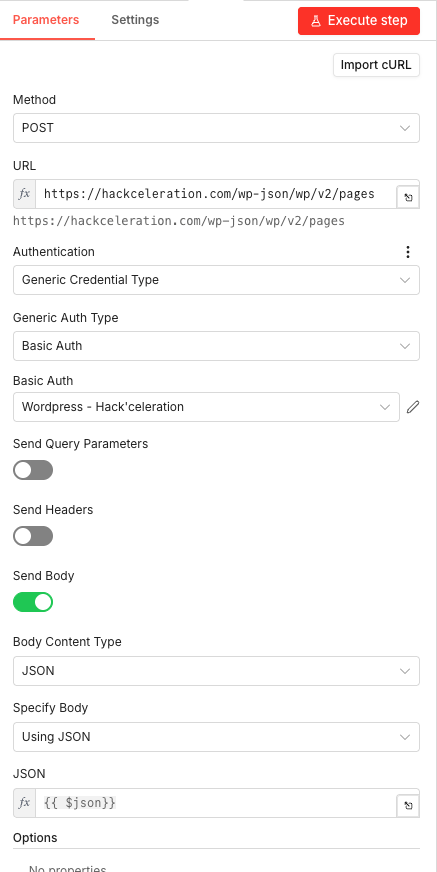This screenshot has width=437, height=872.
Task: Expand Specify Body Using JSON dropdown
Action: 216,737
